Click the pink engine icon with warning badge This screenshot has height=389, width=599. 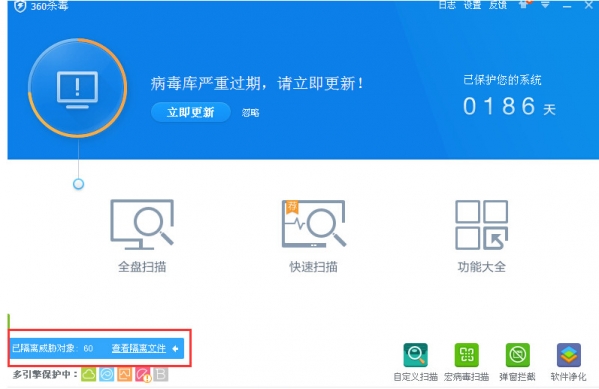click(143, 375)
